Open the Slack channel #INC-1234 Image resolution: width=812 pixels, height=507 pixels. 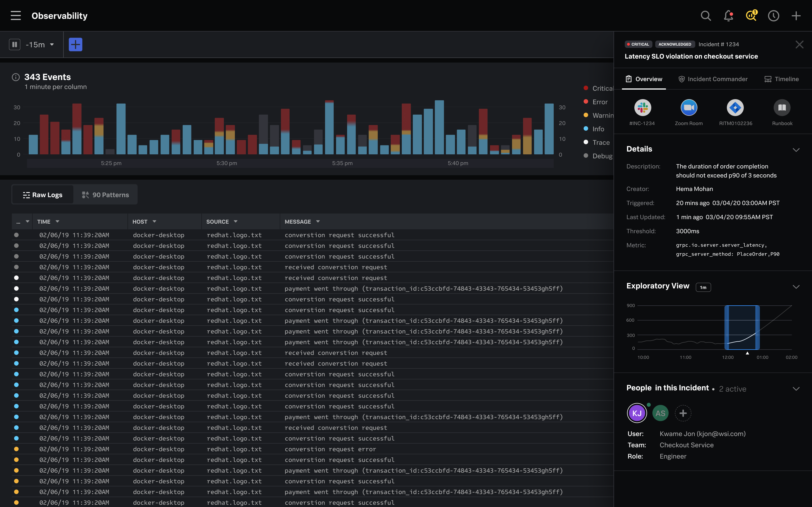click(642, 108)
